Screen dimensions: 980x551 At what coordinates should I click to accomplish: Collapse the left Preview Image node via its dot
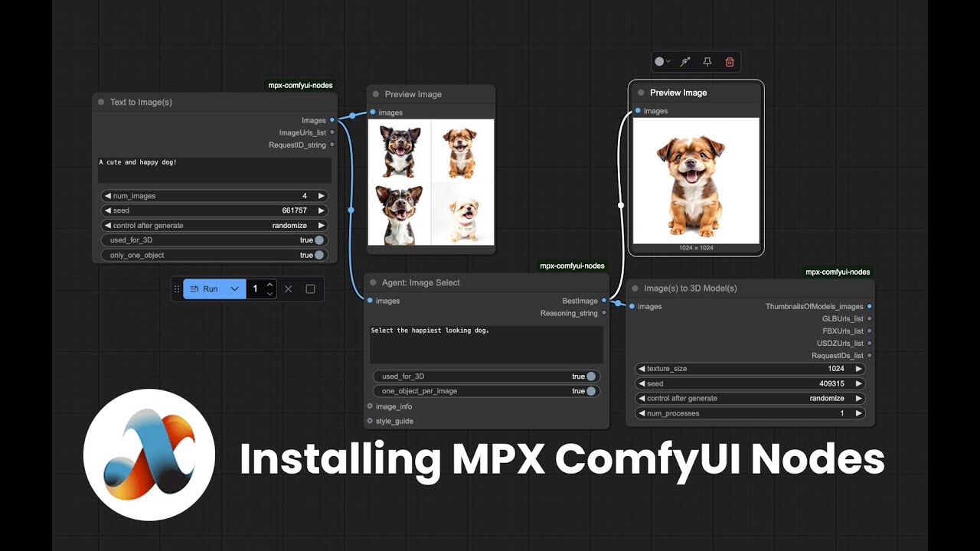(376, 94)
